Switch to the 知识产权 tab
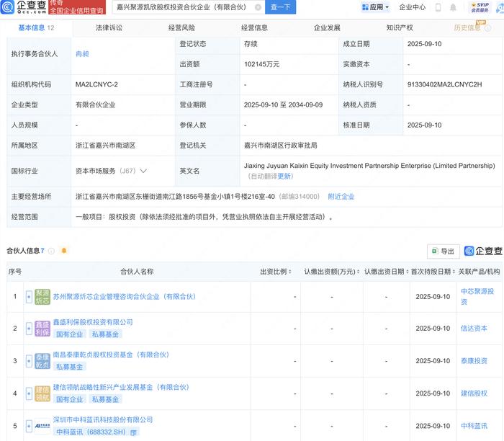This screenshot has width=504, height=441. tap(400, 28)
